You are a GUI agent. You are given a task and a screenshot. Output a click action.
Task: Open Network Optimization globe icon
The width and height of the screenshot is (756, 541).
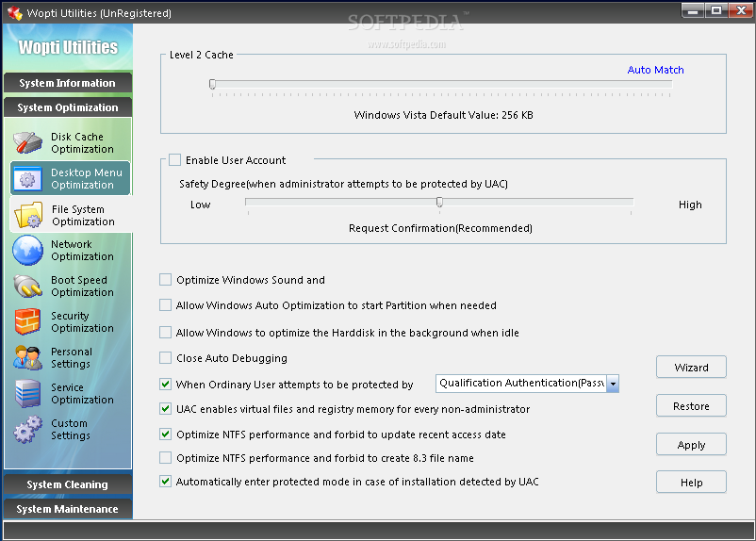[28, 251]
